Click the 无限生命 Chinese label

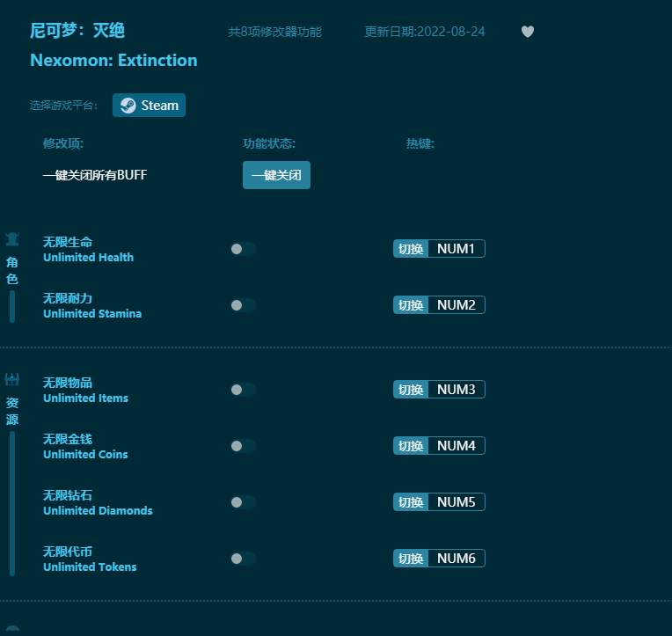67,242
